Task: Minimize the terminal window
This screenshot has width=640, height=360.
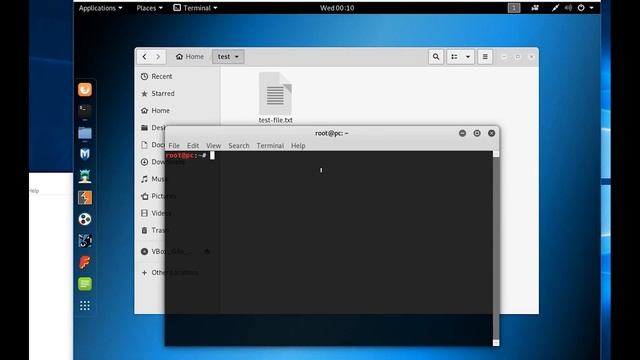Action: tap(462, 133)
